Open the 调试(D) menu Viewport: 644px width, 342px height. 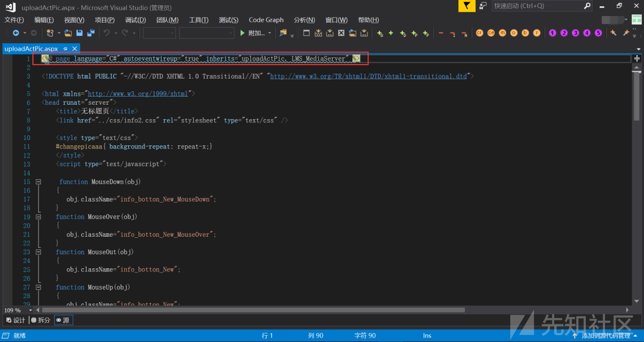[135, 20]
